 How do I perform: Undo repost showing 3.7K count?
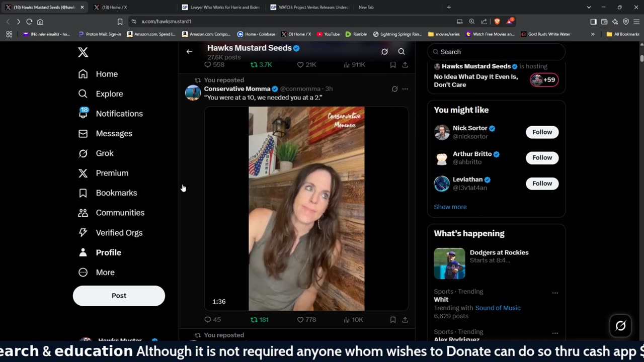[x=261, y=65]
